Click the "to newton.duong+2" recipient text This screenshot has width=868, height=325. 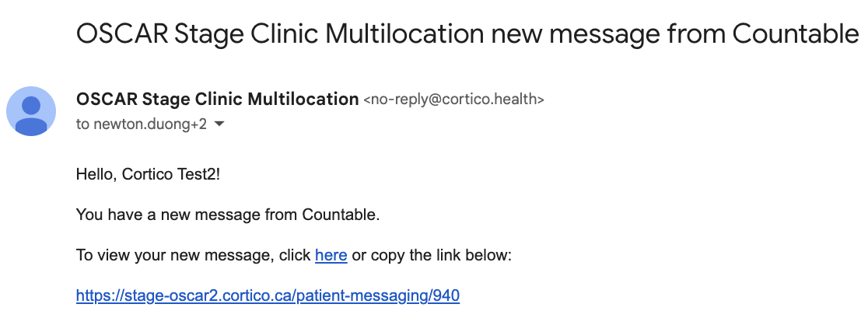coord(141,124)
